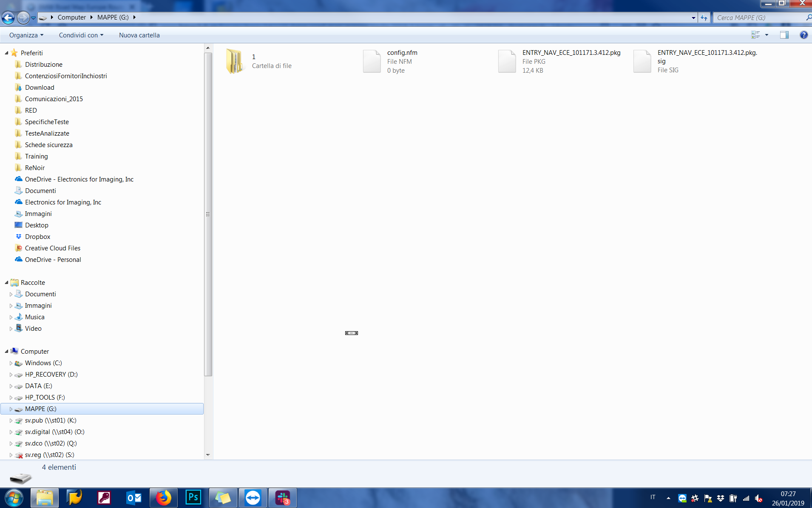The width and height of the screenshot is (812, 508).
Task: Open Slack from taskbar
Action: 283,497
